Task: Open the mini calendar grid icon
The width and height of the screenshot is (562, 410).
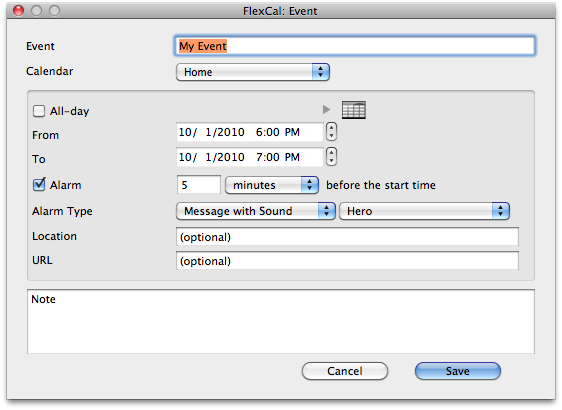Action: (x=354, y=110)
